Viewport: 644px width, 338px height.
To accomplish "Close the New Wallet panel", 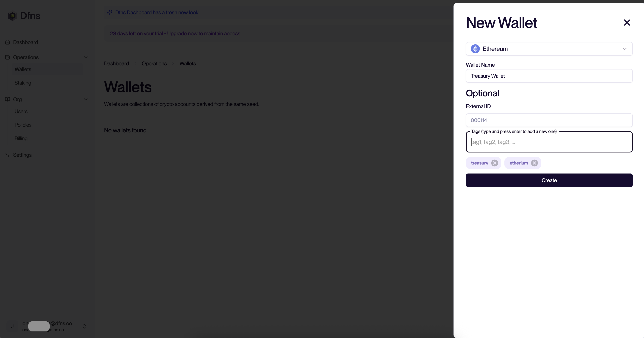I will (627, 23).
